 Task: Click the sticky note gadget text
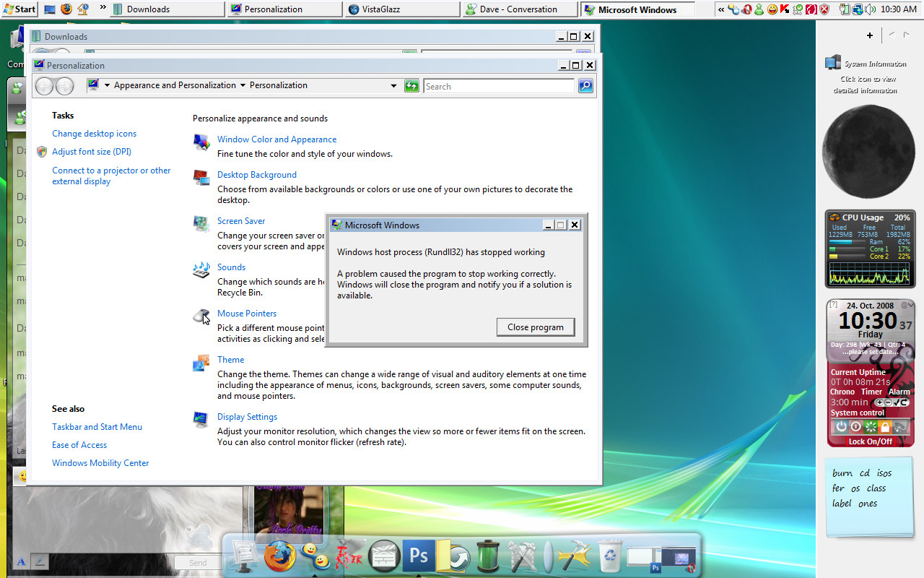862,488
